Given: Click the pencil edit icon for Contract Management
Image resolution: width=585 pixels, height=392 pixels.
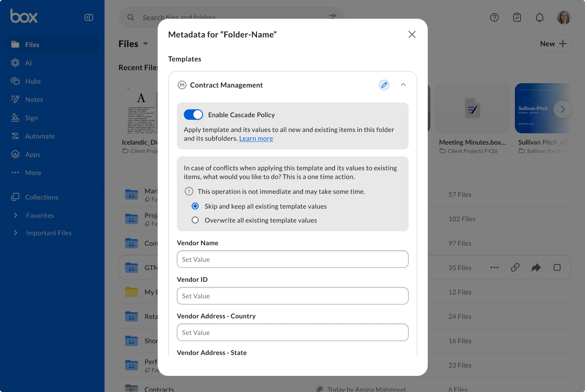Looking at the screenshot, I should tap(384, 85).
